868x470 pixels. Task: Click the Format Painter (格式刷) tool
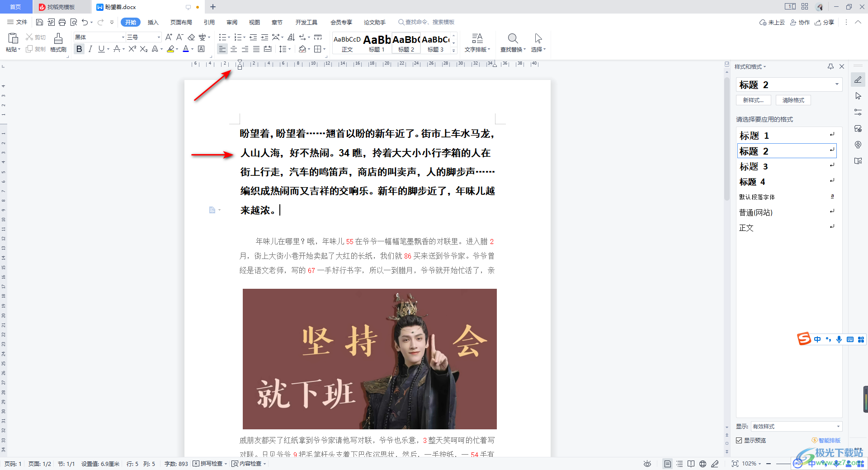[x=58, y=42]
